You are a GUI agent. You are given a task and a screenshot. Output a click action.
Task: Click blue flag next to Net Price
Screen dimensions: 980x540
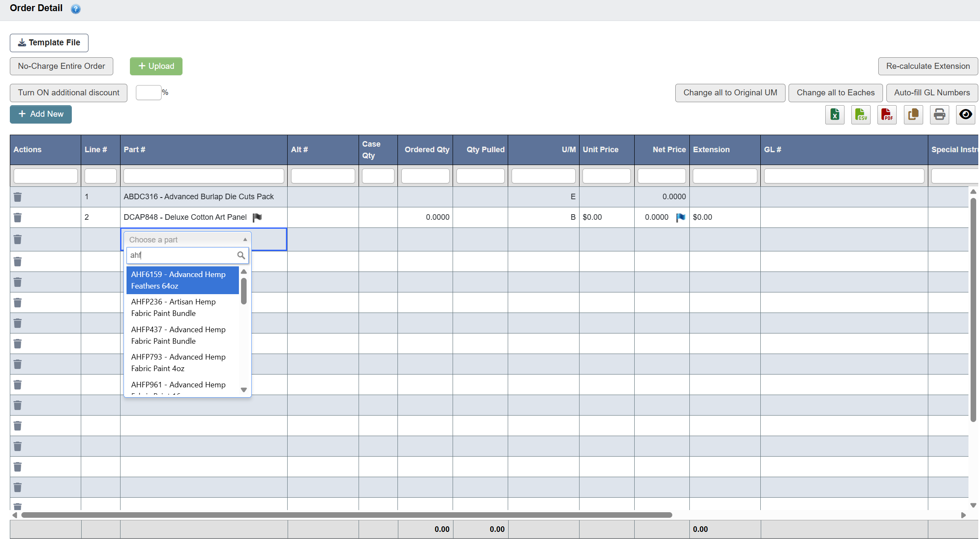[680, 218]
